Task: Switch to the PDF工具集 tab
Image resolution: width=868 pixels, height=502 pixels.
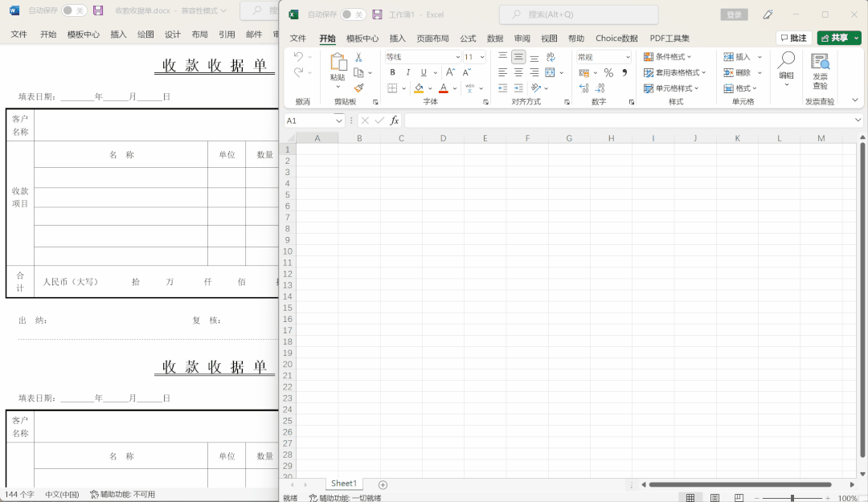Action: (669, 38)
